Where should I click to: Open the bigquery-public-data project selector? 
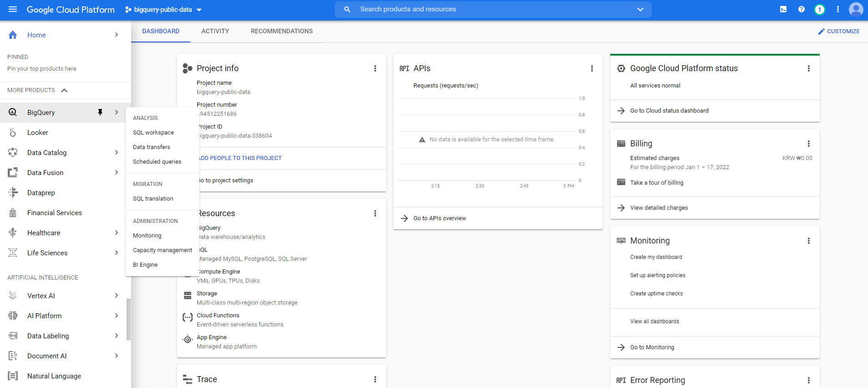163,10
